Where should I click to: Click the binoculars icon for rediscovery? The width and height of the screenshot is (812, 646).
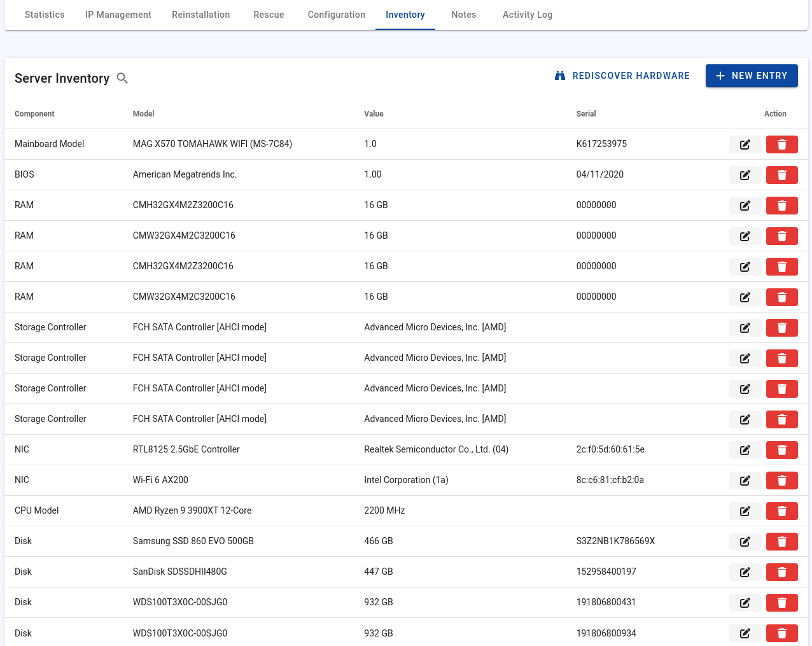point(560,76)
